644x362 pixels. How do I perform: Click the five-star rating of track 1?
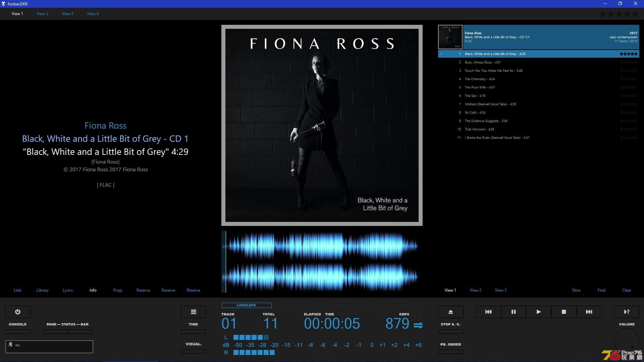click(629, 54)
